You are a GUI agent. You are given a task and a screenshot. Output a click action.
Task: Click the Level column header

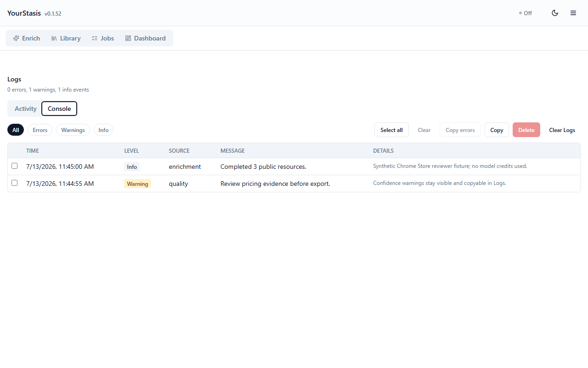coord(131,150)
